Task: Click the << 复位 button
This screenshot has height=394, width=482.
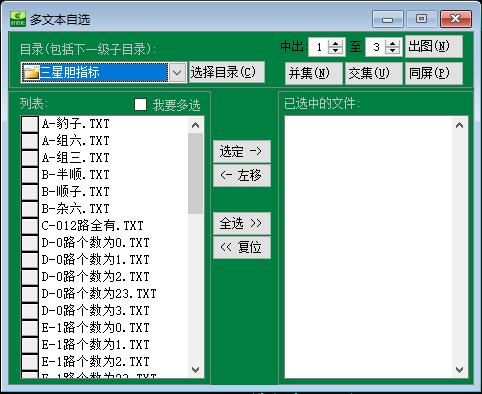Action: point(242,247)
